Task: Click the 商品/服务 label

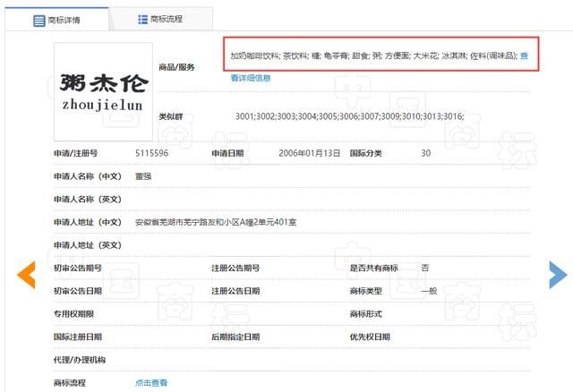Action: pos(176,67)
